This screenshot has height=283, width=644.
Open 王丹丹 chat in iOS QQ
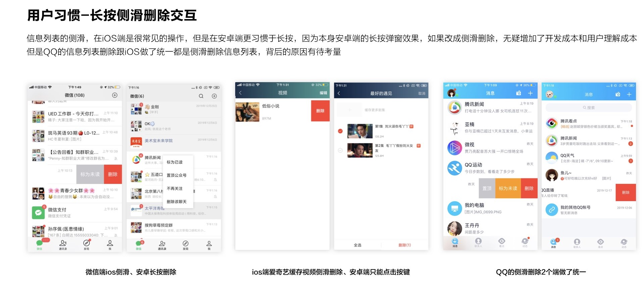(490, 228)
